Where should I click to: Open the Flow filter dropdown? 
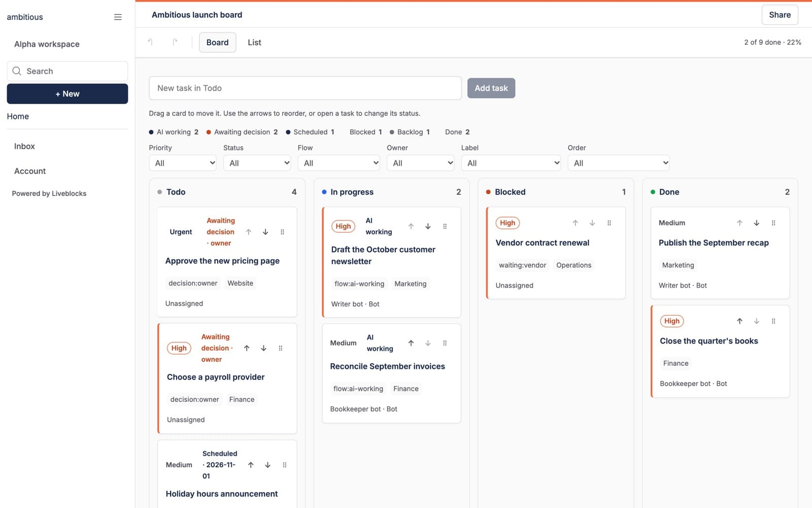(x=339, y=163)
